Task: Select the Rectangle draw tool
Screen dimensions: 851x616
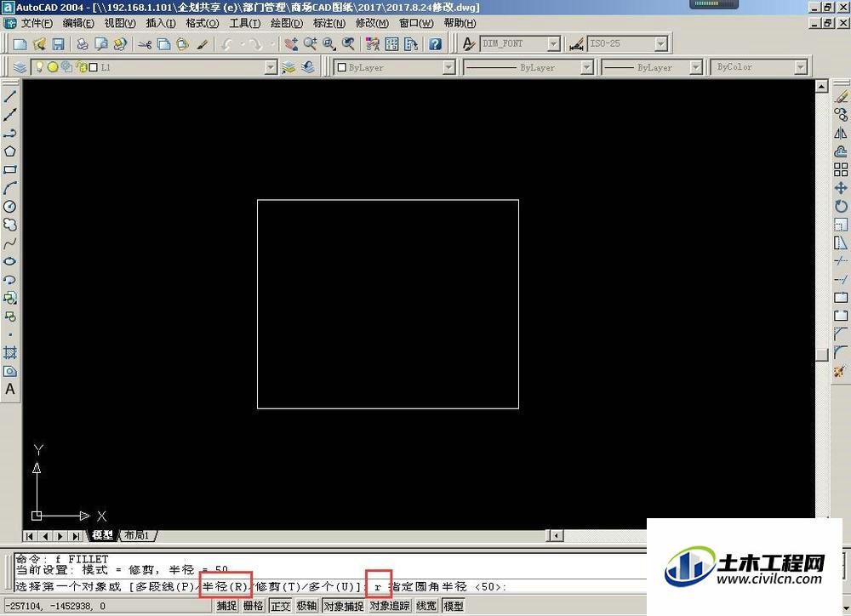Action: (x=9, y=170)
